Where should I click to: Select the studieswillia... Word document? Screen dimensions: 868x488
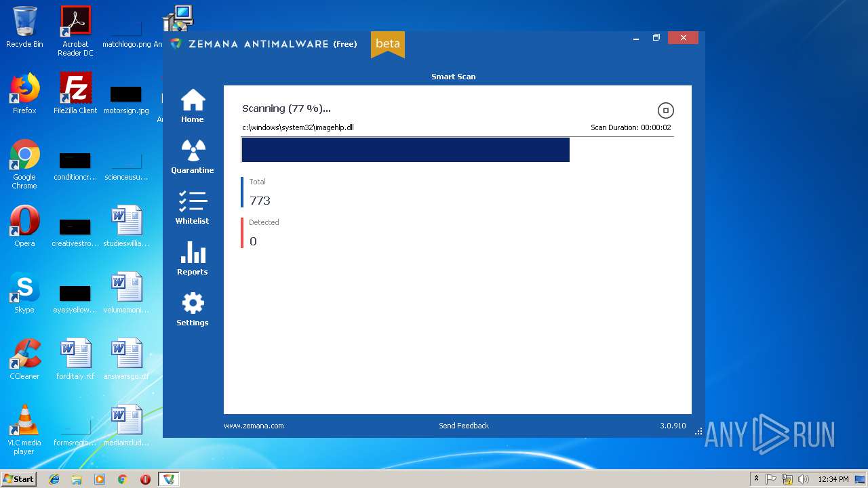tap(126, 226)
